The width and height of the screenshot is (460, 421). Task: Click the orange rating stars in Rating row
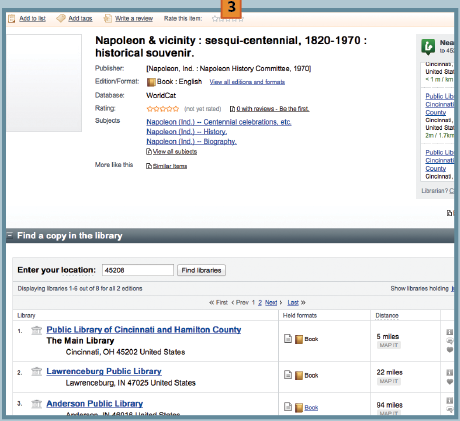coord(163,109)
